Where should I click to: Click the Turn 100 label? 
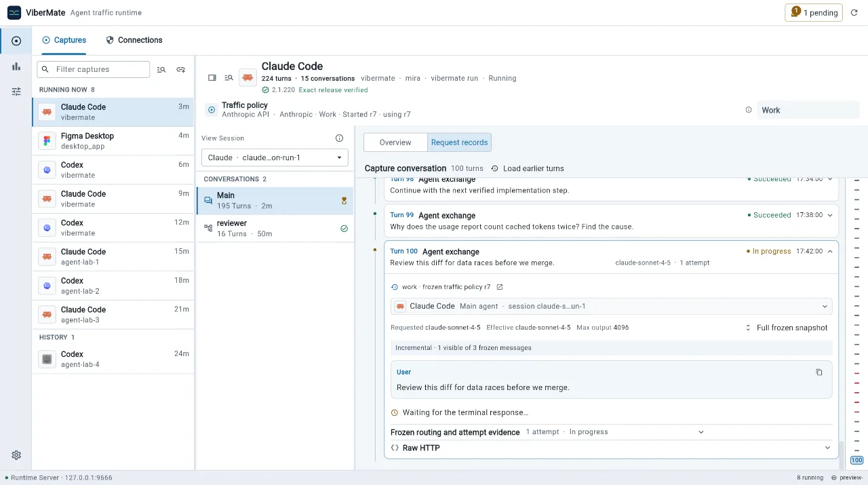coord(403,252)
